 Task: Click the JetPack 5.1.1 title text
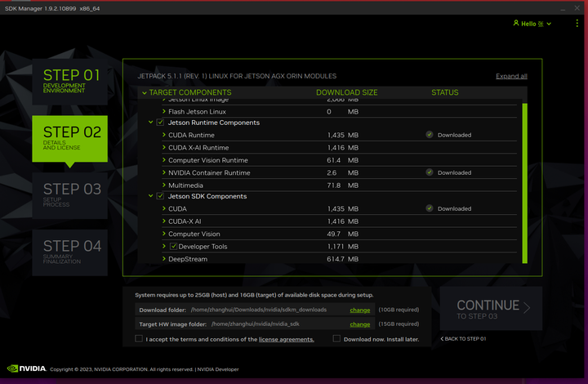coord(237,76)
